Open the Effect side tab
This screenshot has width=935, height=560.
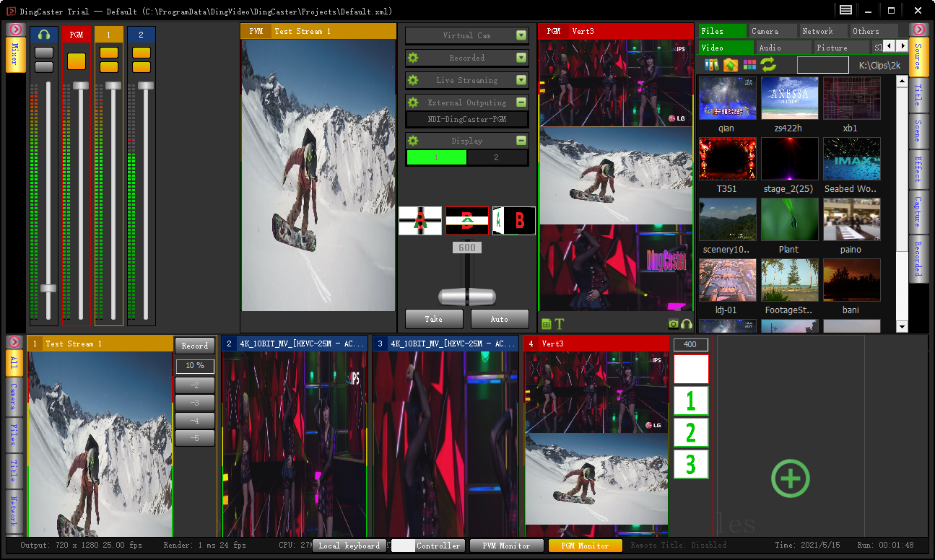click(x=918, y=170)
